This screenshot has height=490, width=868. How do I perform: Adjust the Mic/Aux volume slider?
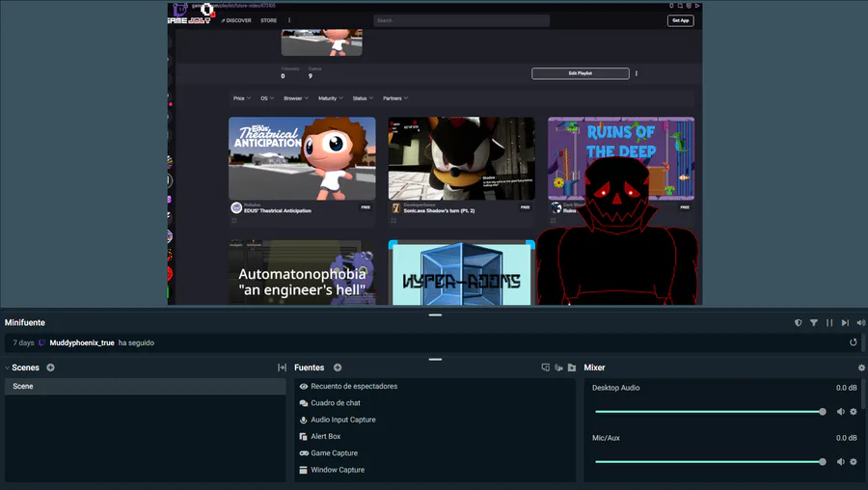(710, 461)
